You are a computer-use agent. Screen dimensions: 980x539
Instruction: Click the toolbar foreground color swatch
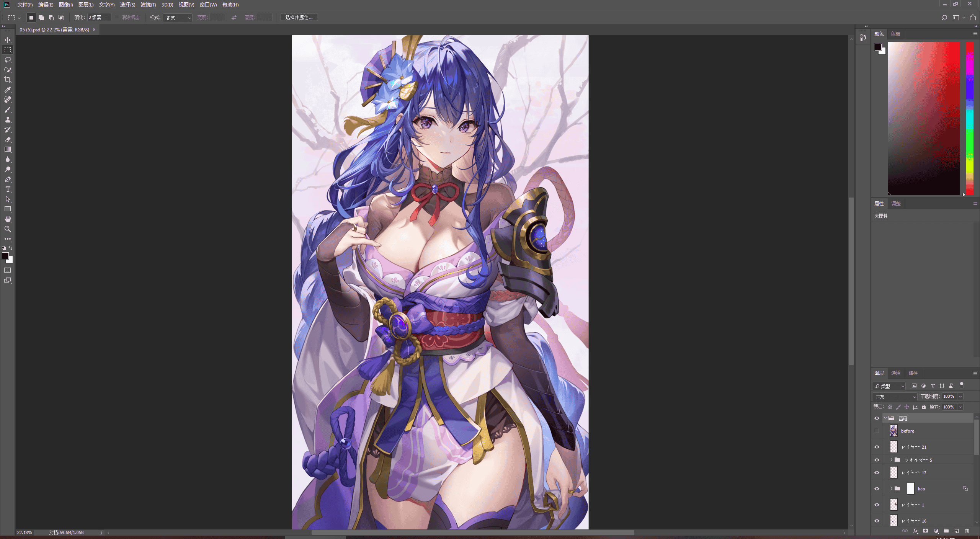5,256
